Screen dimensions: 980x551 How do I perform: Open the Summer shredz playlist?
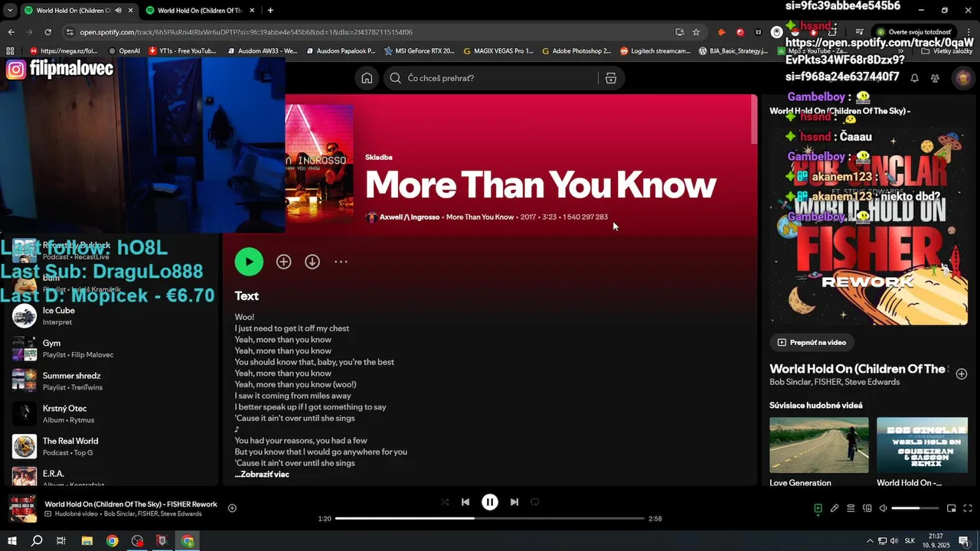(x=111, y=381)
